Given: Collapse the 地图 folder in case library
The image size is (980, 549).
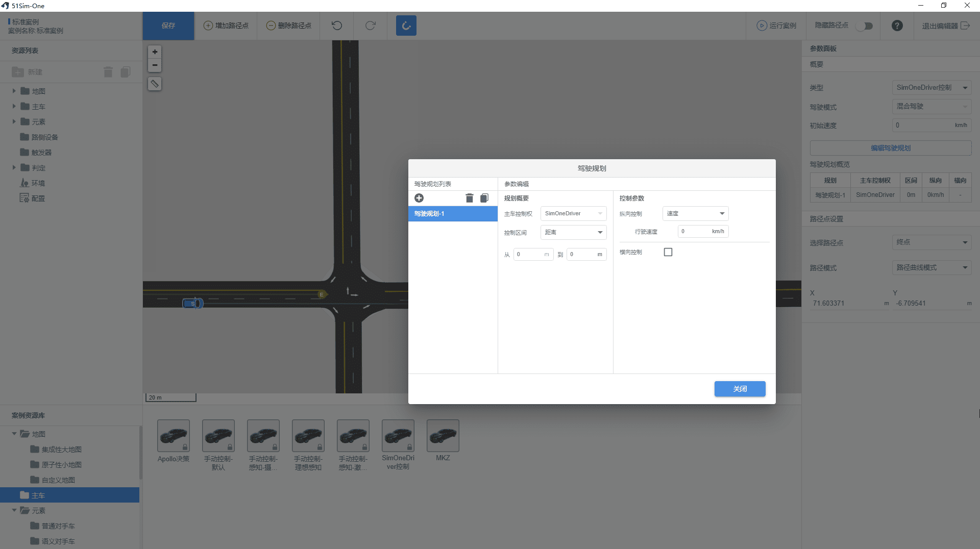Looking at the screenshot, I should click(x=14, y=434).
